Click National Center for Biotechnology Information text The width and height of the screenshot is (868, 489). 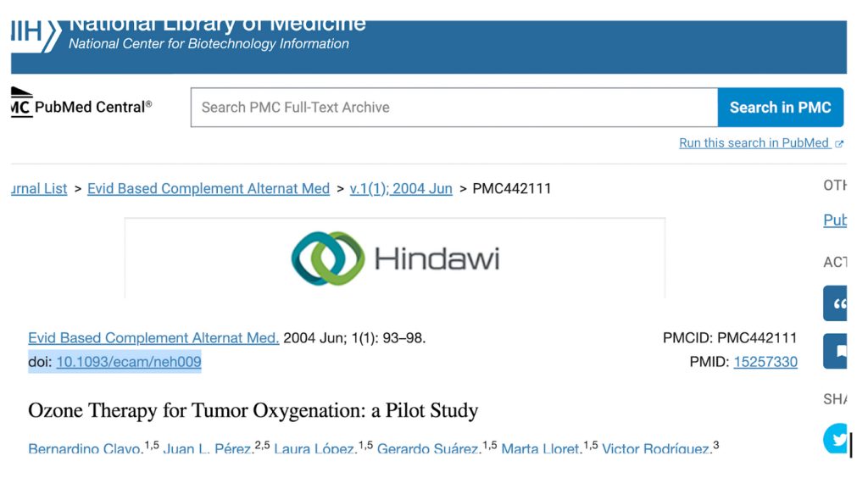coord(209,44)
